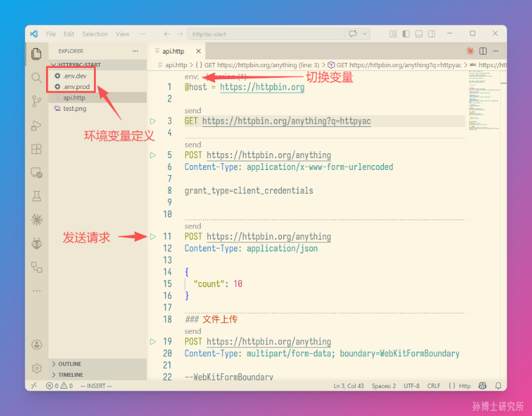Screen dimensions: 532x416
Task: Run the GET request on line 3
Action: [153, 121]
